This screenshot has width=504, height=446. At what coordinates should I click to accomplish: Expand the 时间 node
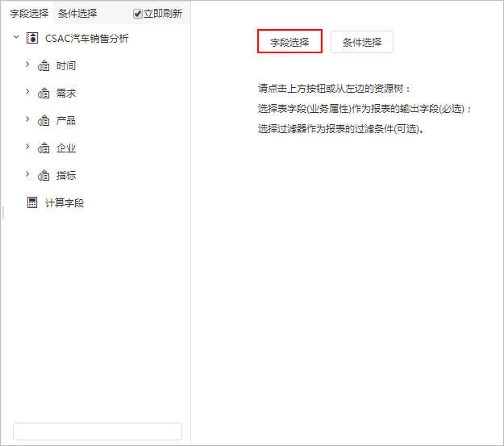pos(27,65)
